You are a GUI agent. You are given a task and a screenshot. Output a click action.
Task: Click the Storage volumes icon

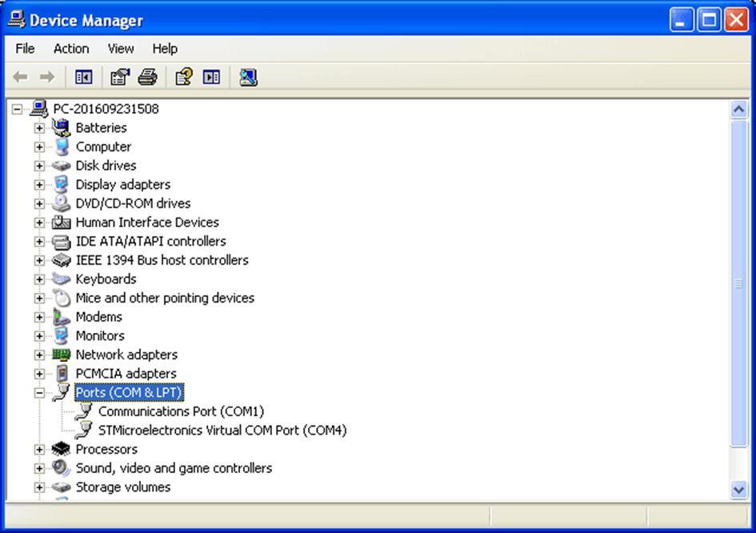pos(62,487)
